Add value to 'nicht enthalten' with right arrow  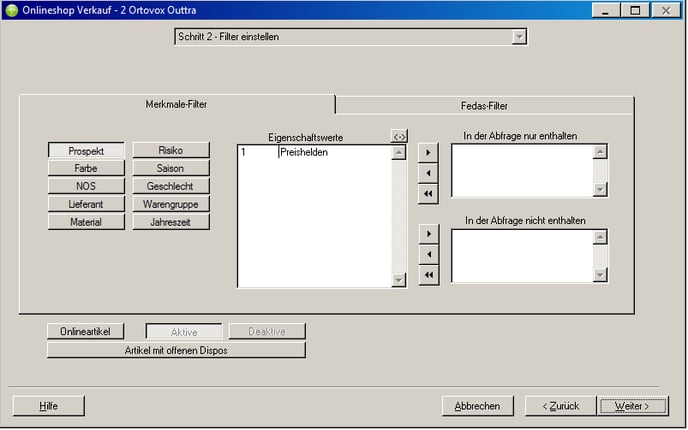[x=429, y=234]
